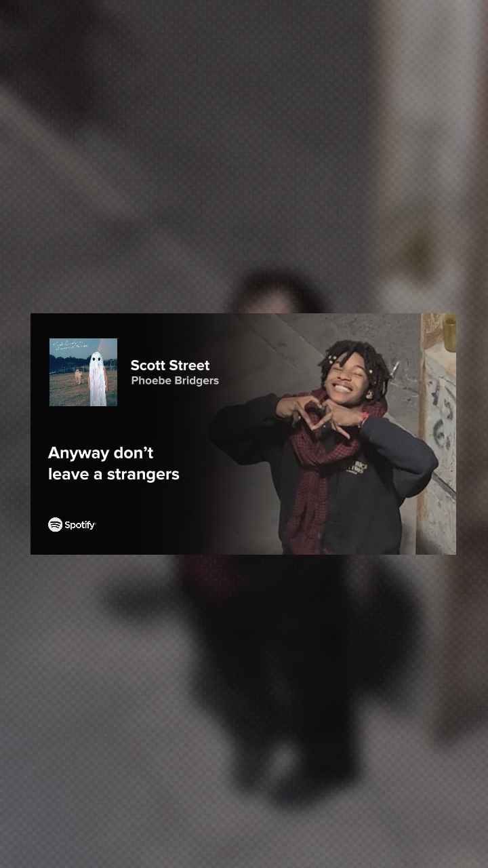This screenshot has height=868, width=488.
Task: Tap the lyric line Anyway don't
Action: point(100,453)
